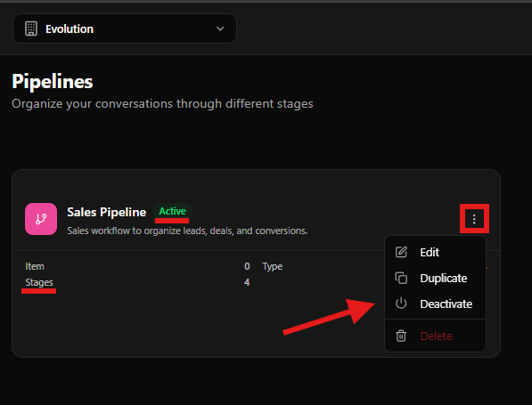Choose the red Delete menu entry
The image size is (532, 405).
coord(435,336)
